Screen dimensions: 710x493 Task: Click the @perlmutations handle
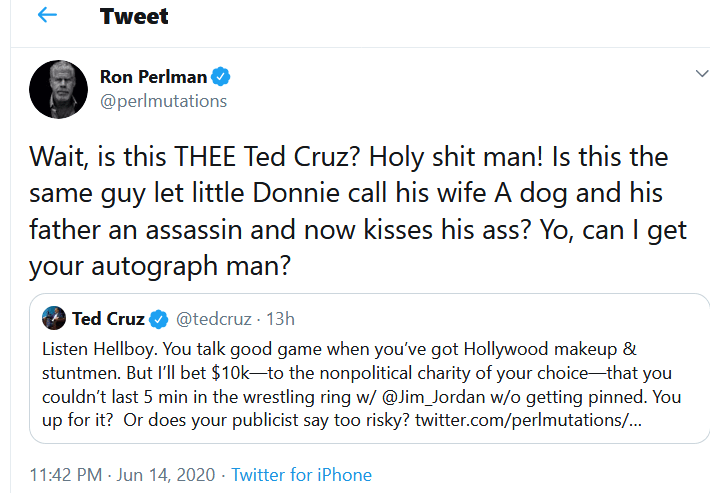pyautogui.click(x=163, y=100)
